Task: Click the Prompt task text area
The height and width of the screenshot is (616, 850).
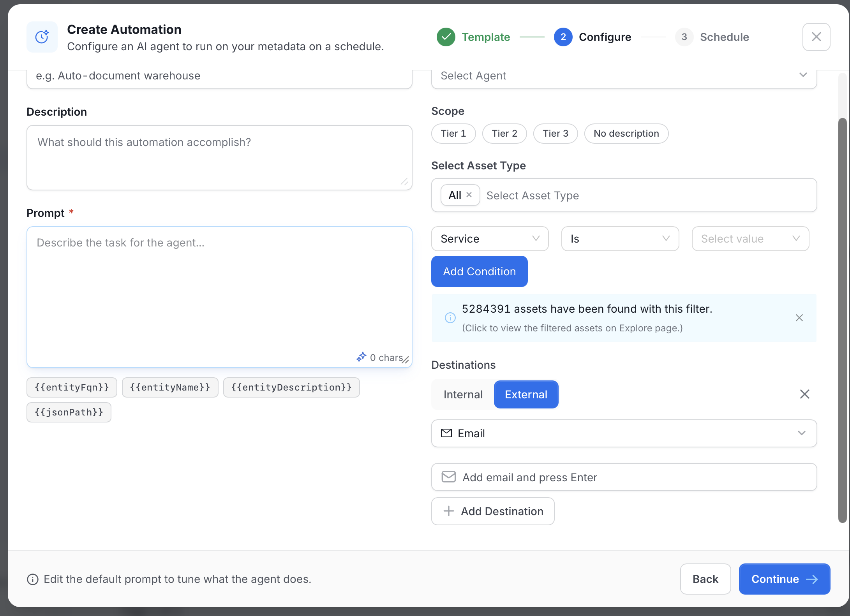Action: pyautogui.click(x=219, y=297)
